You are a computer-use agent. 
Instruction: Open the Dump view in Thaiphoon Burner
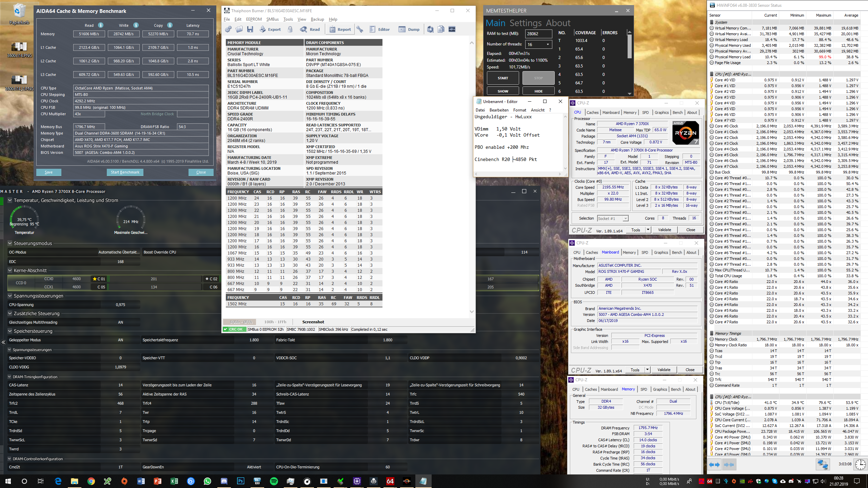coord(409,29)
